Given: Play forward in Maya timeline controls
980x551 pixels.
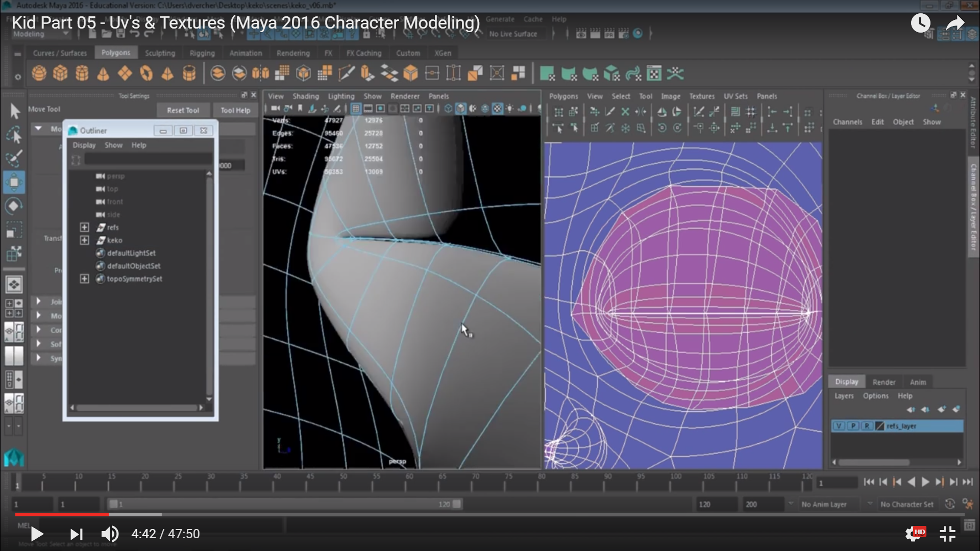Looking at the screenshot, I should [x=925, y=482].
